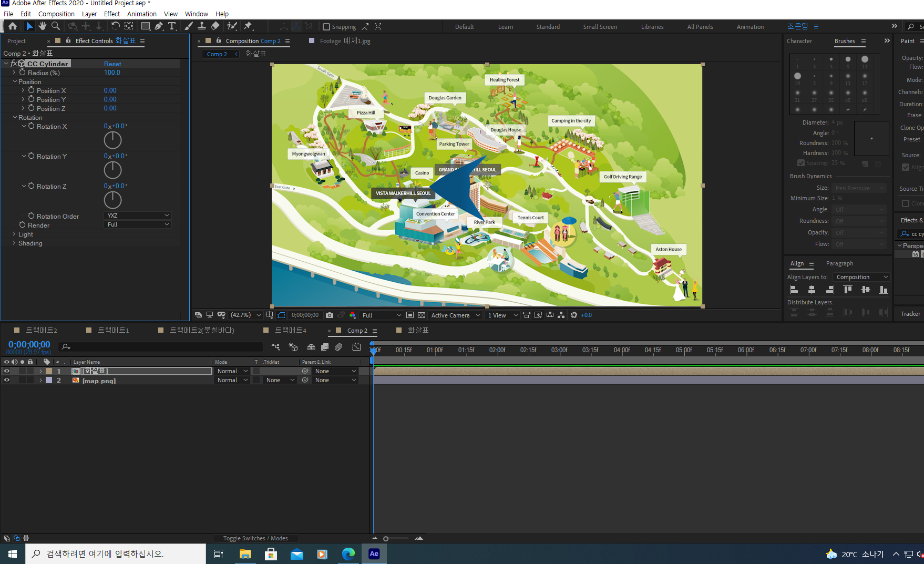
Task: Open 1 View layout dropdown
Action: (502, 315)
